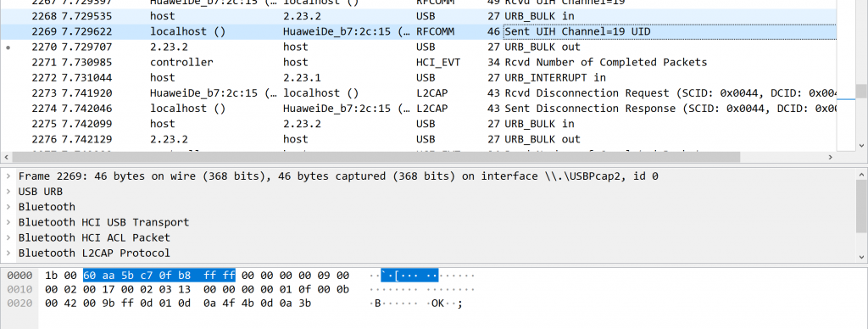
Task: Click the packet list horizontal scroll right arrow
Action: click(831, 158)
